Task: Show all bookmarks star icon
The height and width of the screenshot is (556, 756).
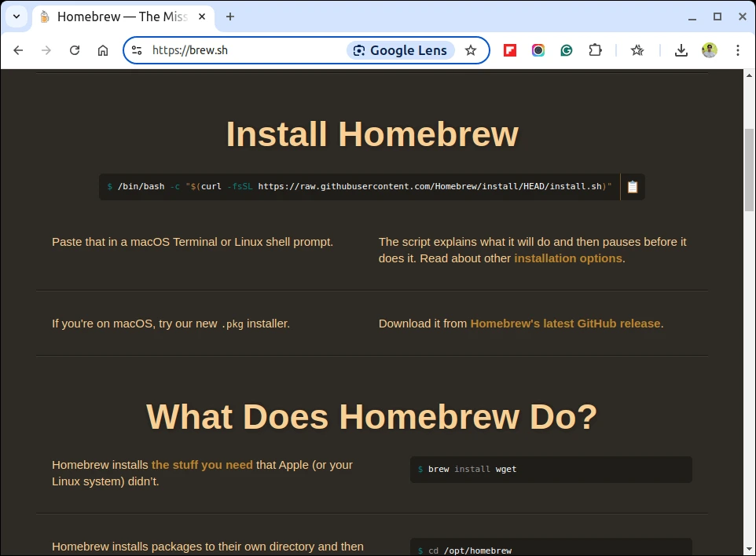Action: tap(637, 50)
